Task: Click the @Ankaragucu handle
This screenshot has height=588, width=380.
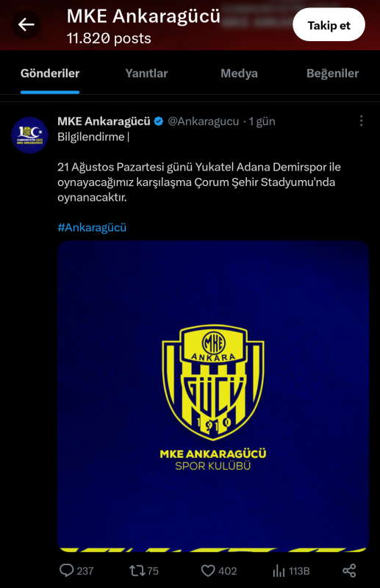Action: (203, 121)
